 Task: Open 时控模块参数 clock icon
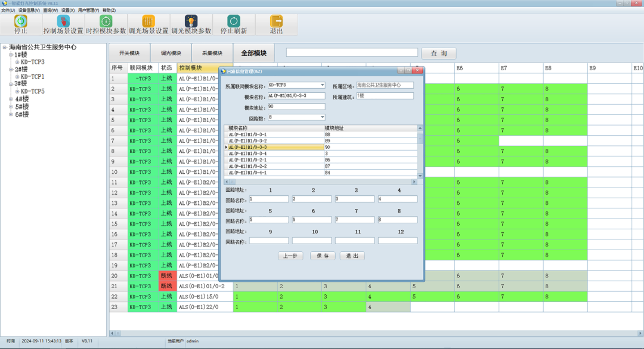[x=106, y=21]
